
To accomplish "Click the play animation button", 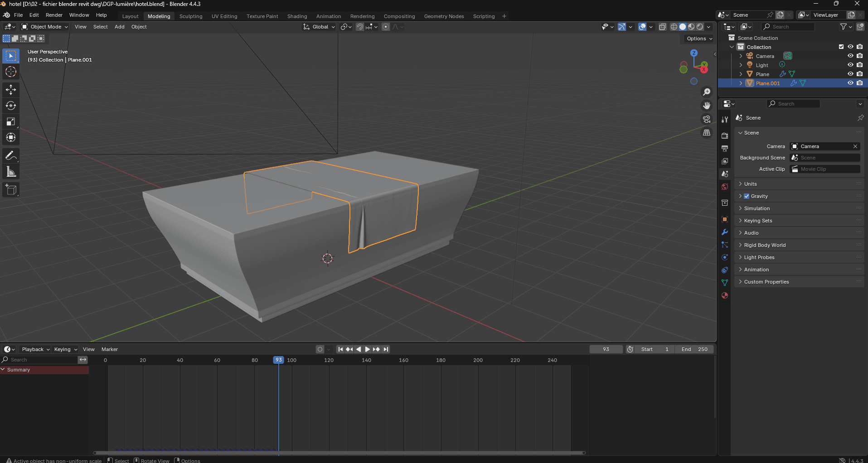I will point(367,349).
